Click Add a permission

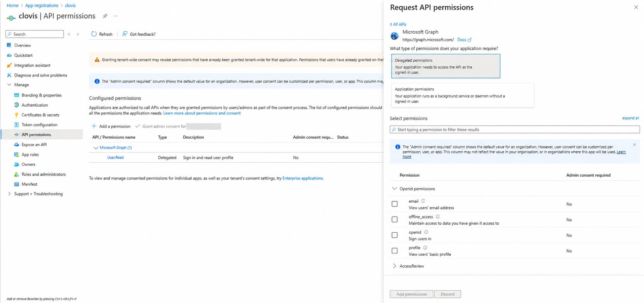[111, 126]
